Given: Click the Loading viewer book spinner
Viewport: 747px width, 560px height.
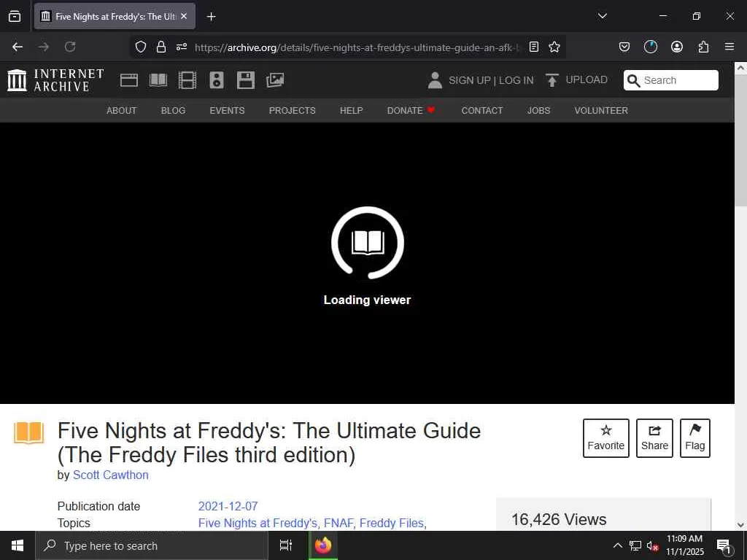Looking at the screenshot, I should (368, 243).
